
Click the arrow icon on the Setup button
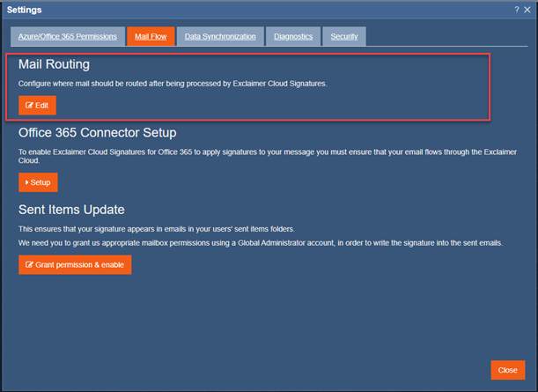point(27,182)
